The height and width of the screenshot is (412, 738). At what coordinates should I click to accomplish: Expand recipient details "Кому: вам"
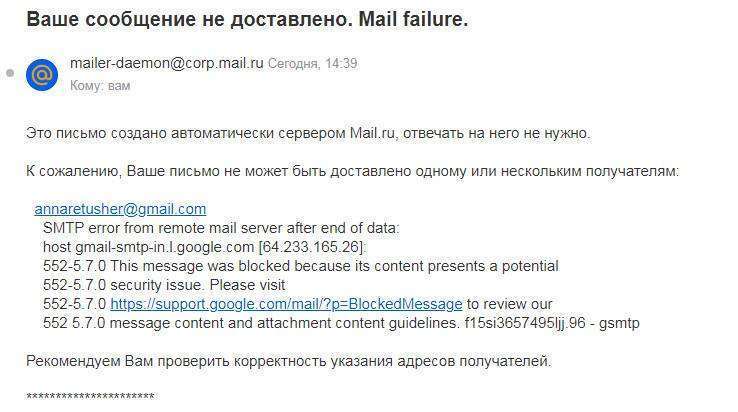point(100,86)
